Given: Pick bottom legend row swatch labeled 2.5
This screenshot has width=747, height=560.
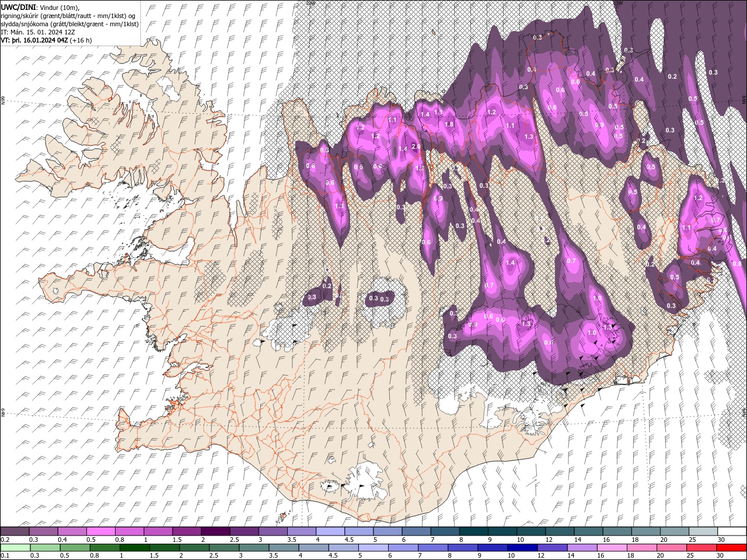Looking at the screenshot, I should [x=224, y=548].
